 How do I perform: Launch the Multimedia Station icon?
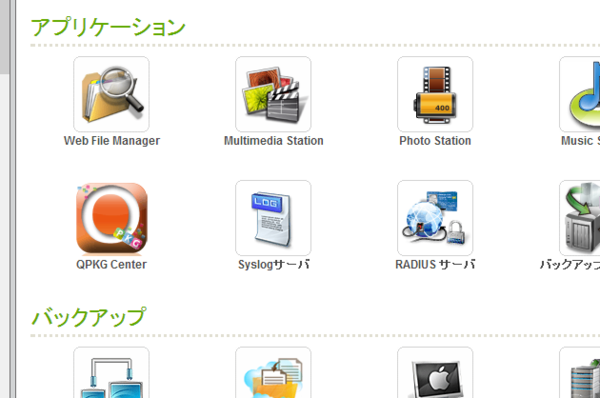pyautogui.click(x=273, y=94)
